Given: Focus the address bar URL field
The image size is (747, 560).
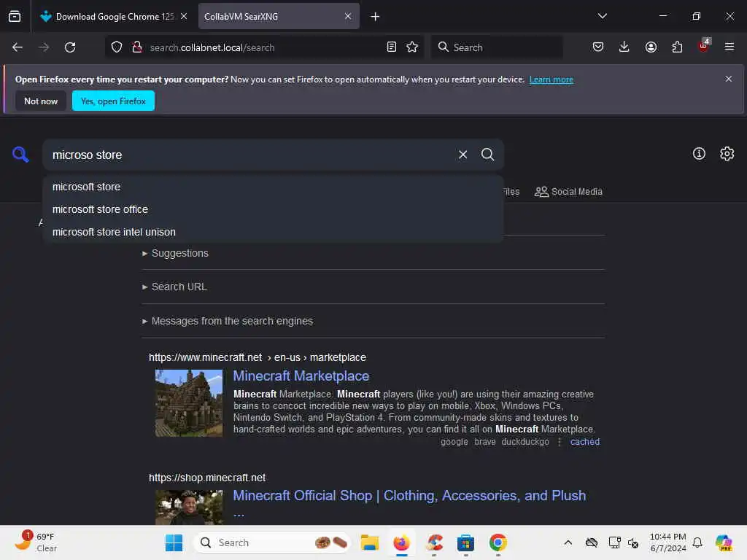Looking at the screenshot, I should point(264,47).
